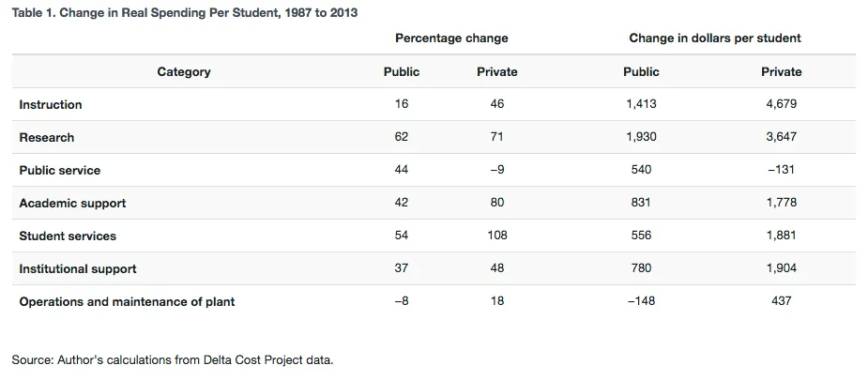Click the Percentage change group header
The width and height of the screenshot is (868, 381).
[451, 38]
